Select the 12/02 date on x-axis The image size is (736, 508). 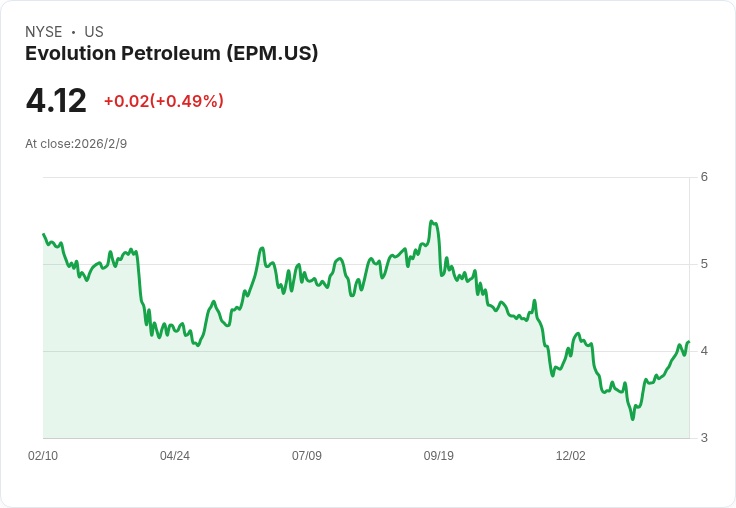tap(571, 456)
